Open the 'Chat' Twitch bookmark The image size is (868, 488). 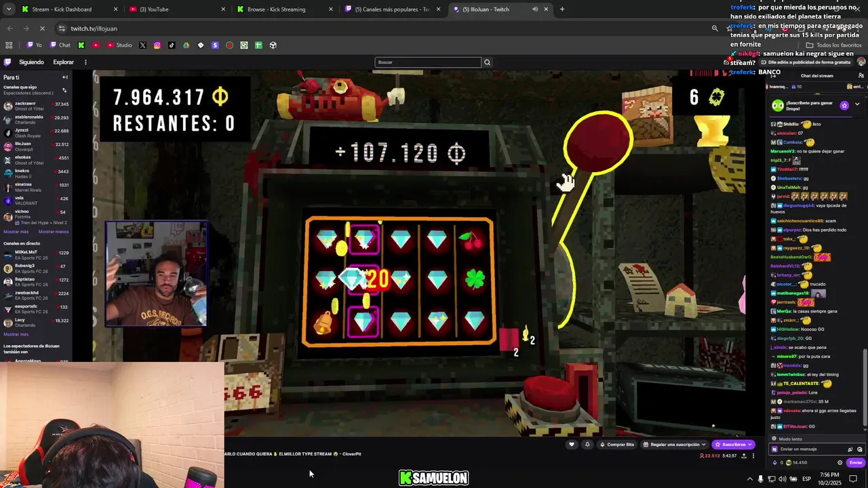[60, 45]
